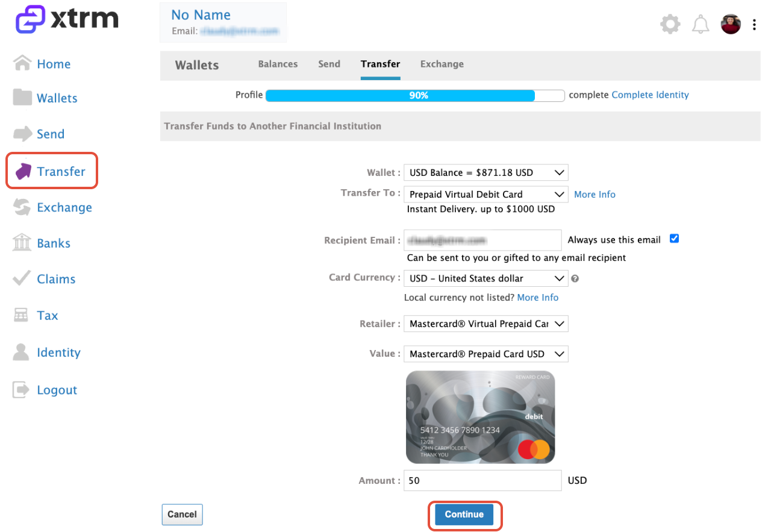Open Exchange in the sidebar
This screenshot has height=532, width=774.
[64, 207]
